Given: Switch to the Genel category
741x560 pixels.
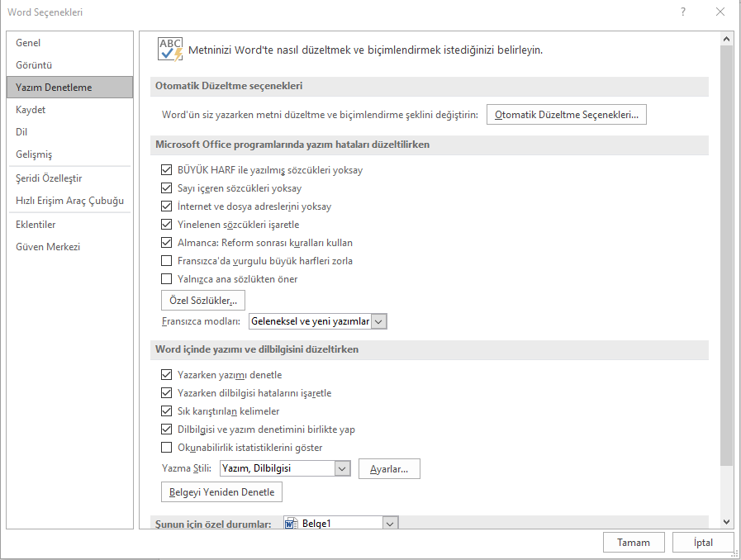Looking at the screenshot, I should [28, 43].
